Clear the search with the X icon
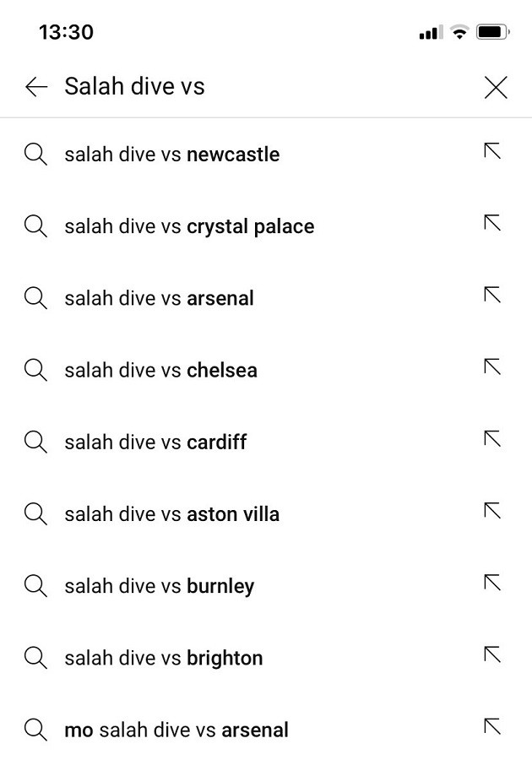This screenshot has width=532, height=760. 496,87
